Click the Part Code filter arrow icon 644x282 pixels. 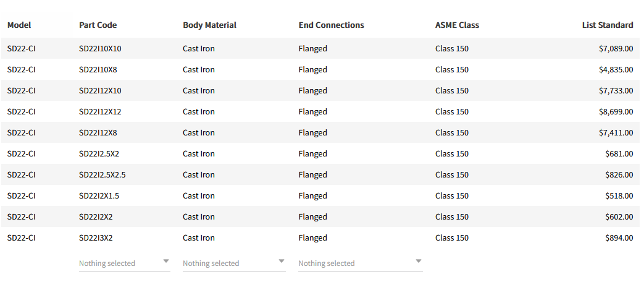point(166,261)
